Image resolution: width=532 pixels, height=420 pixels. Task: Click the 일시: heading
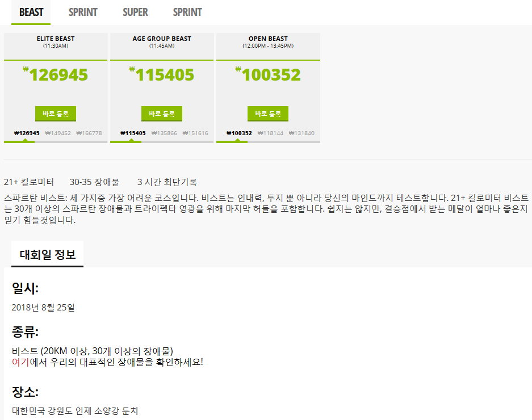click(25, 288)
